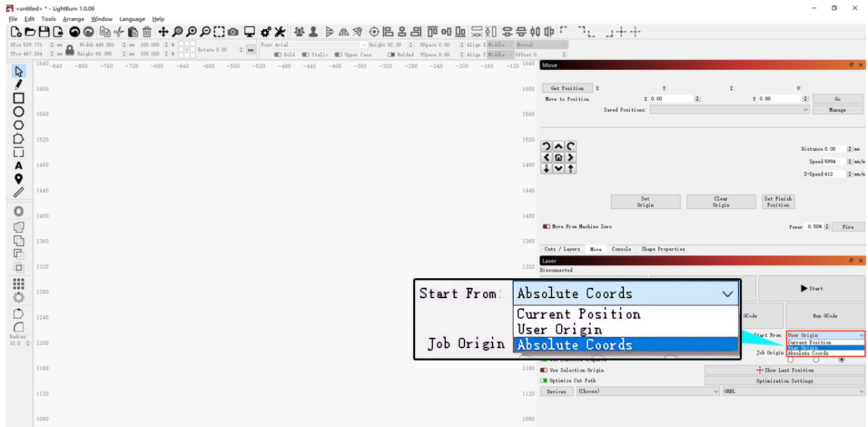
Task: Open the Font dropdown showing Arial
Action: tap(321, 45)
